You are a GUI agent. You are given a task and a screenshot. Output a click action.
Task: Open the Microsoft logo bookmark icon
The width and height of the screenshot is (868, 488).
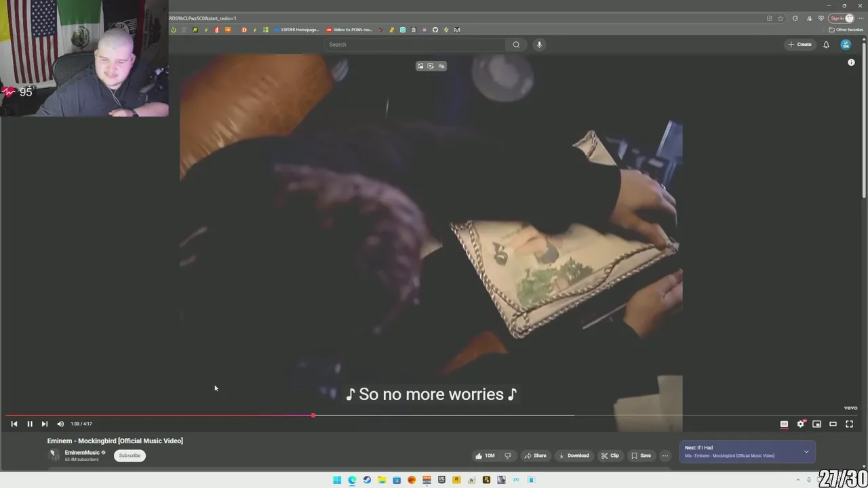click(x=266, y=30)
